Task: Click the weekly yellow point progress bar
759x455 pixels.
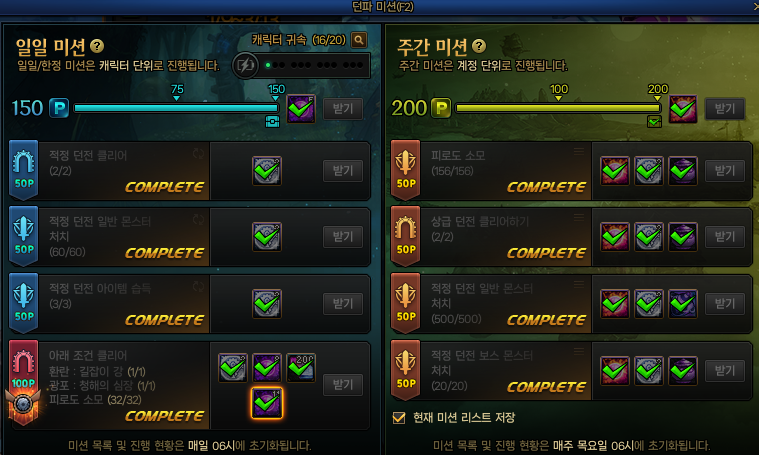Action: pyautogui.click(x=558, y=108)
